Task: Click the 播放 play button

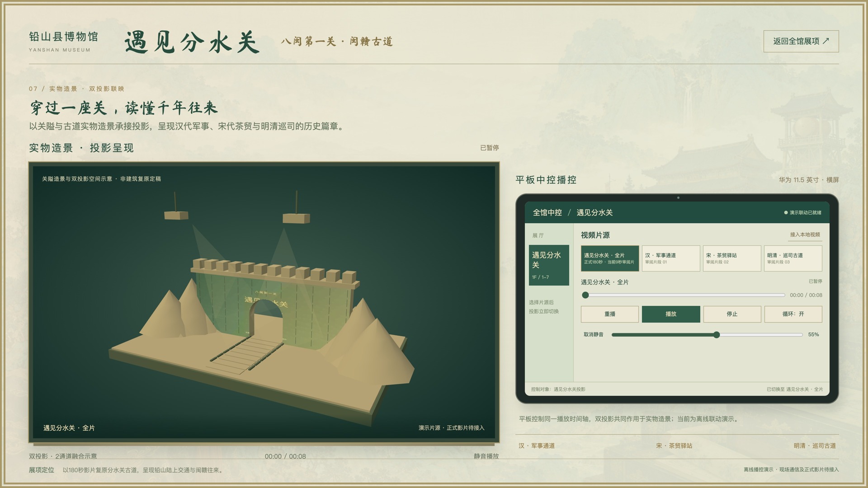Action: coord(671,314)
